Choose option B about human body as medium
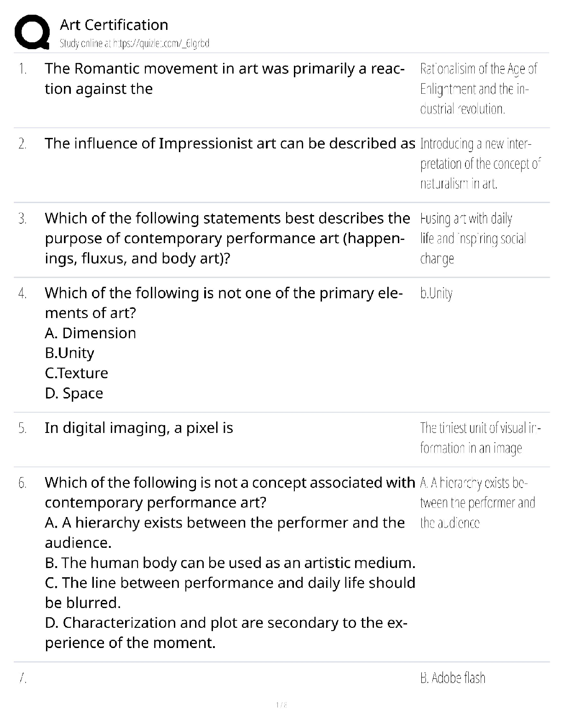Viewport: 563px width, 728px height. 230,563
